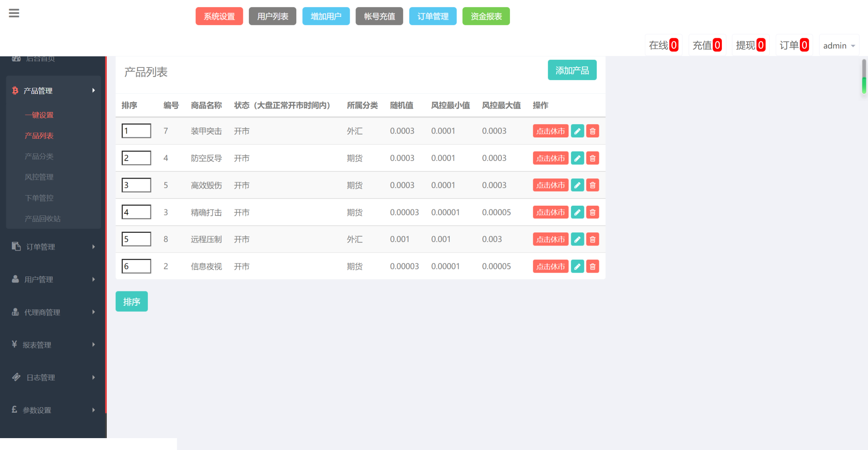This screenshot has width=868, height=450.
Task: Click 点击休市 for 高效毁伤
Action: pyautogui.click(x=551, y=185)
